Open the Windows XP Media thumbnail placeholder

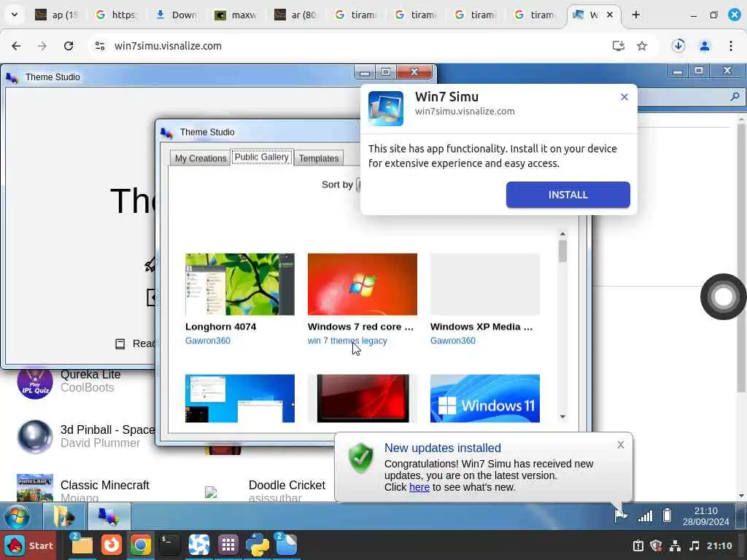pos(485,284)
